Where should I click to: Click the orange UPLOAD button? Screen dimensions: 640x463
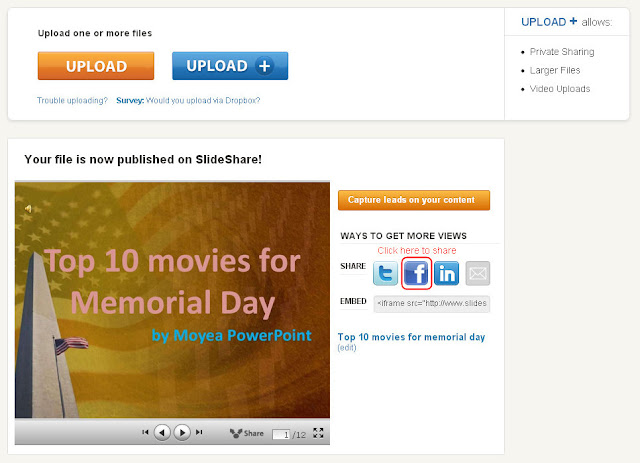pos(96,66)
